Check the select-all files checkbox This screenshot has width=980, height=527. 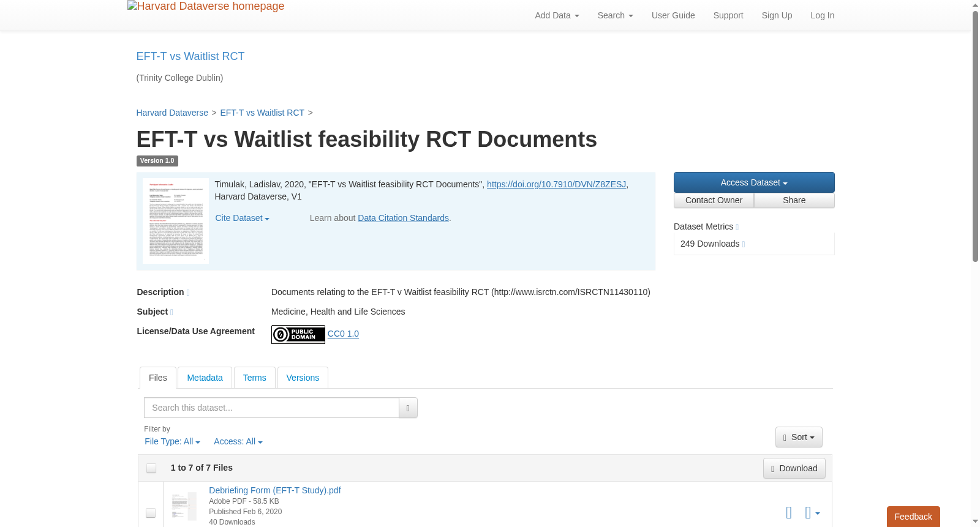pos(151,468)
